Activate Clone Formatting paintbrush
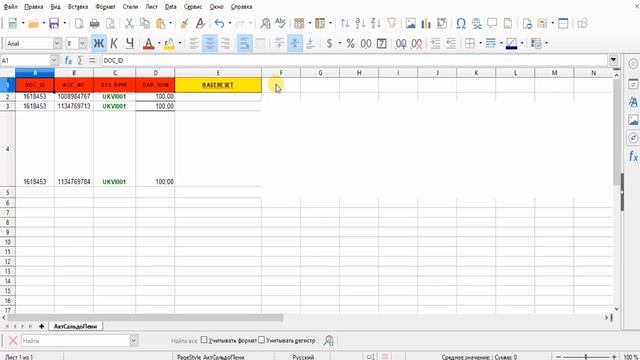640x360 pixels. tap(184, 23)
